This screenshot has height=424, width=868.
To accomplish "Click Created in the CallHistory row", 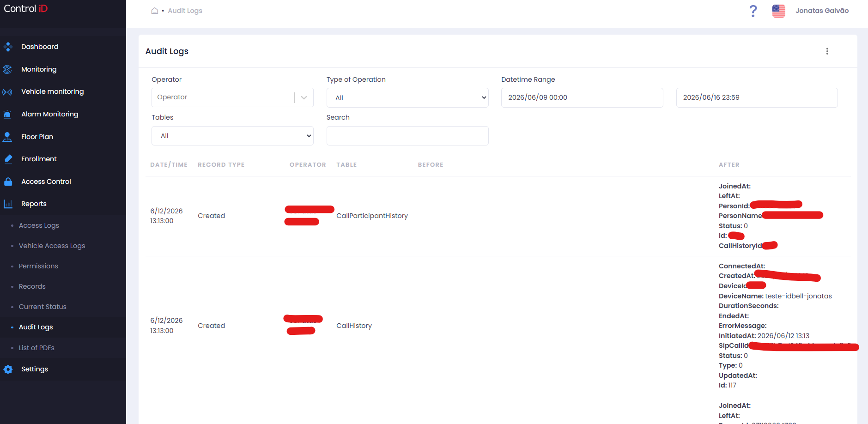I will click(x=211, y=326).
